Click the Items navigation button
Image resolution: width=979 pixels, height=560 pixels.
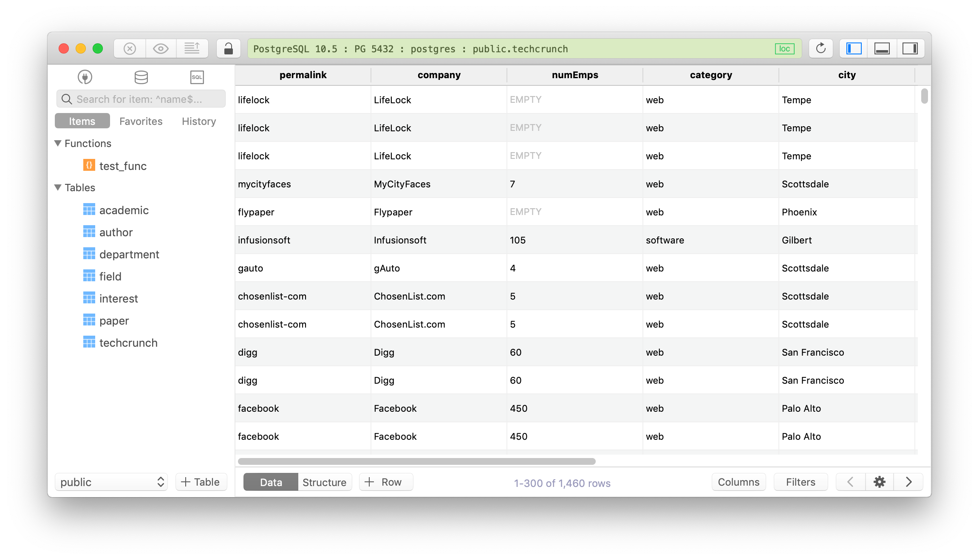click(83, 121)
